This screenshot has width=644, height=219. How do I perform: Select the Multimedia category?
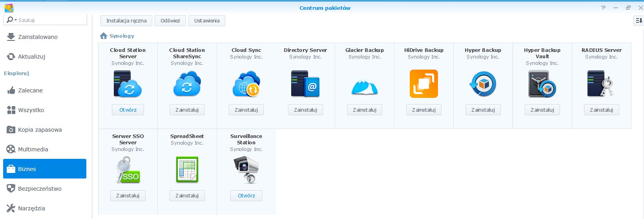click(x=45, y=149)
